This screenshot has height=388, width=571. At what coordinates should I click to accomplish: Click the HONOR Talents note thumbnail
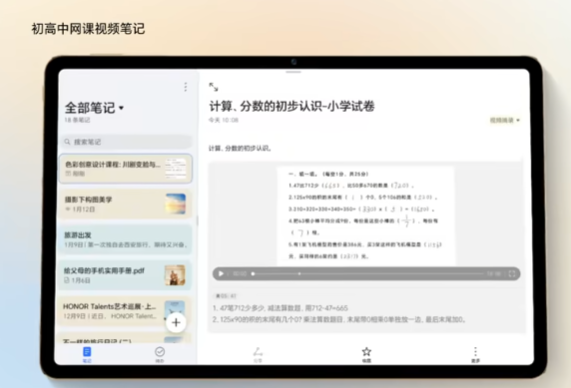[x=174, y=311]
